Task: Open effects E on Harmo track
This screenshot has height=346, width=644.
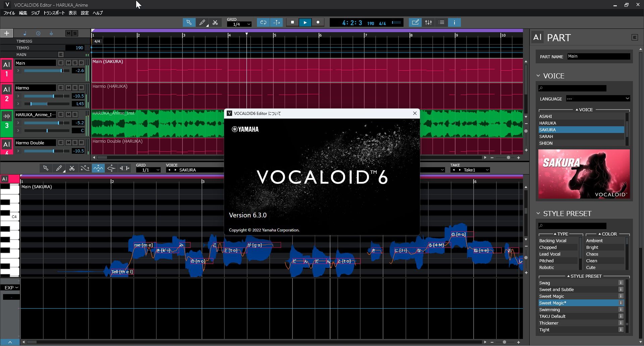Action: coord(61,88)
